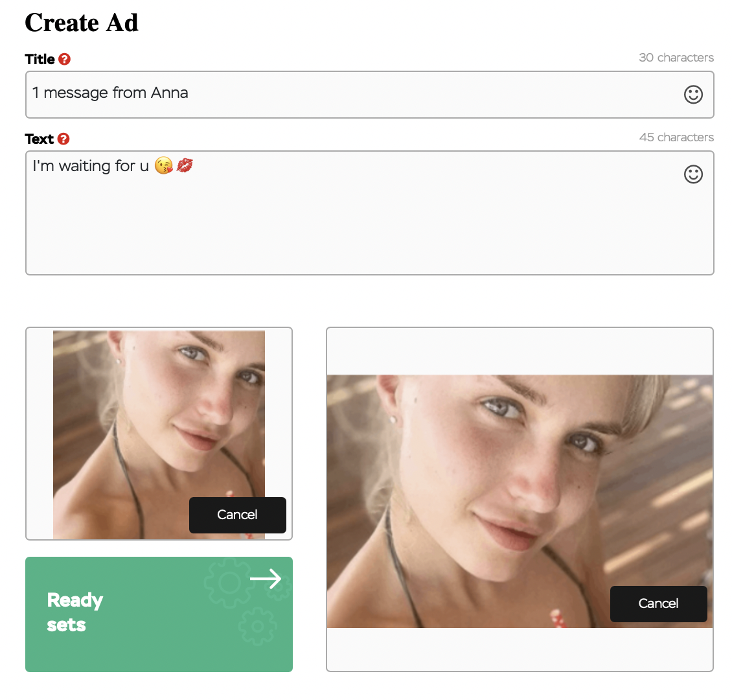Click the '45 characters' counter text
The width and height of the screenshot is (732, 700).
coord(676,137)
